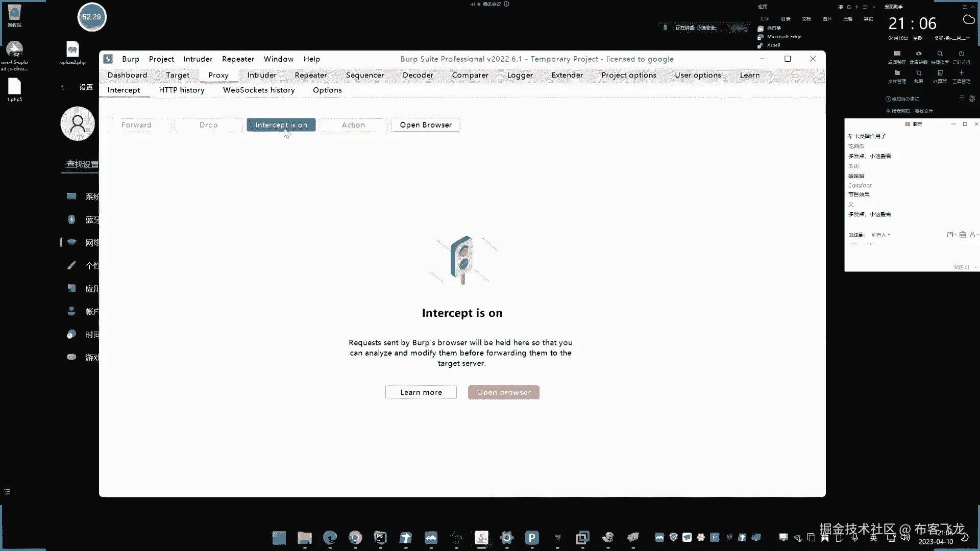Image resolution: width=980 pixels, height=551 pixels.
Task: Open the Project menu
Action: coord(161,59)
